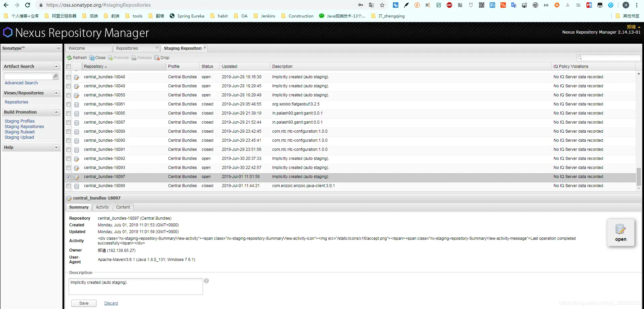Expand the Help panel
Screen dimensions: 644x309
point(56,147)
